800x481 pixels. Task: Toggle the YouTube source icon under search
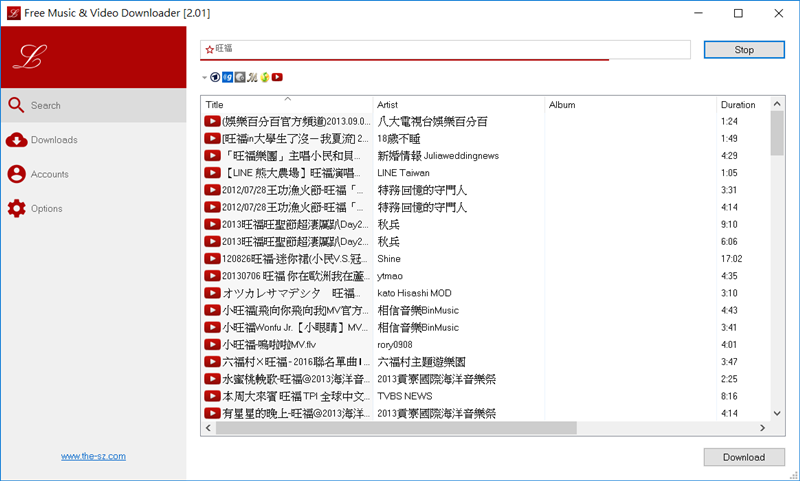[x=277, y=77]
